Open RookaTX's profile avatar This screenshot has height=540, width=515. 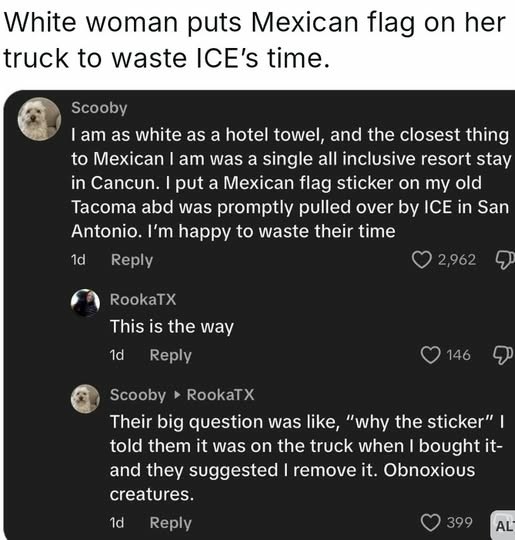(x=85, y=303)
